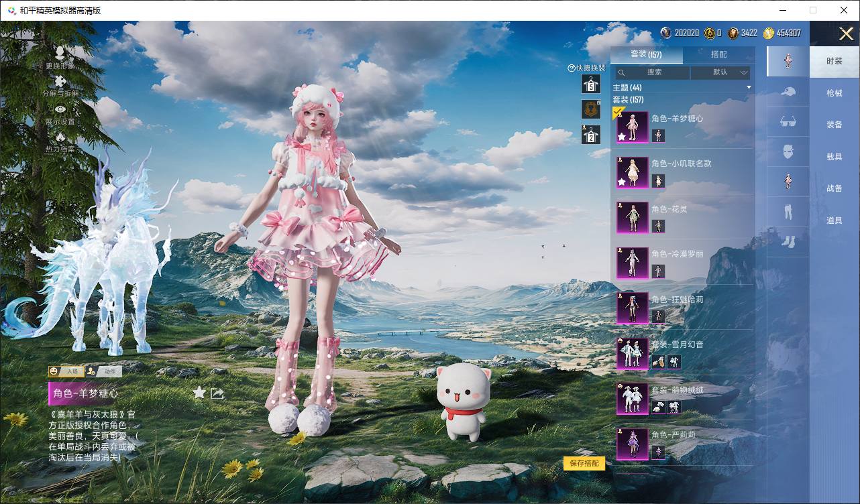
Task: Select the 角色-狂魅哈莉 outfit thumbnail
Action: [x=632, y=308]
